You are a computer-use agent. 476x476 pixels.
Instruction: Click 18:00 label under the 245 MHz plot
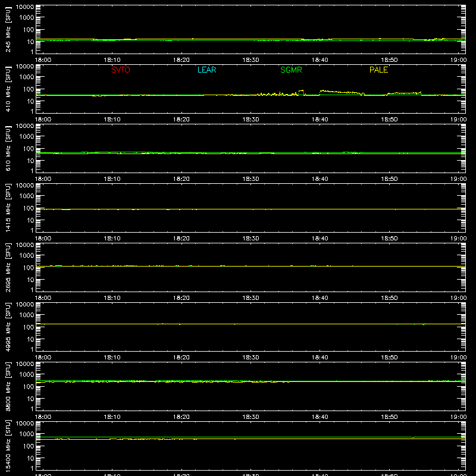tap(43, 60)
